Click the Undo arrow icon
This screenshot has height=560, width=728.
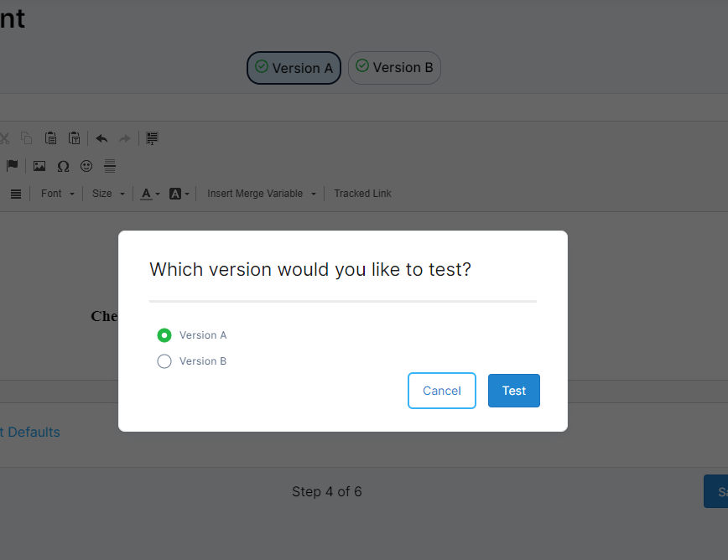click(x=101, y=138)
